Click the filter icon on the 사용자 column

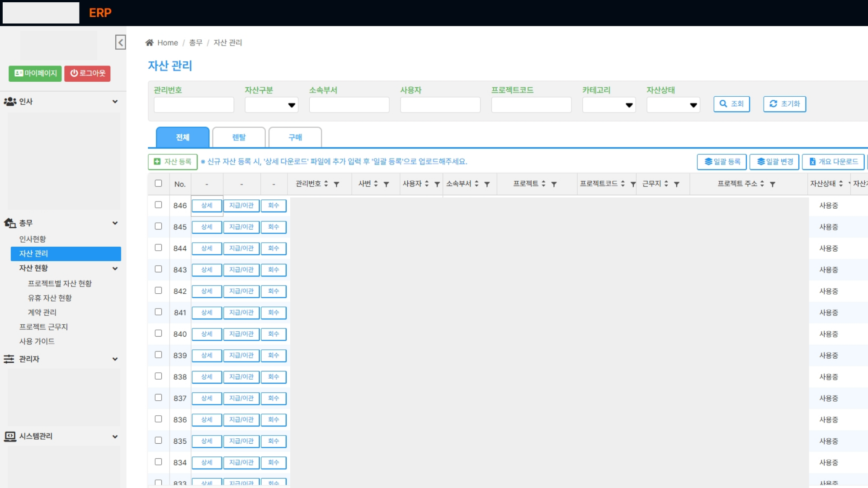click(437, 184)
